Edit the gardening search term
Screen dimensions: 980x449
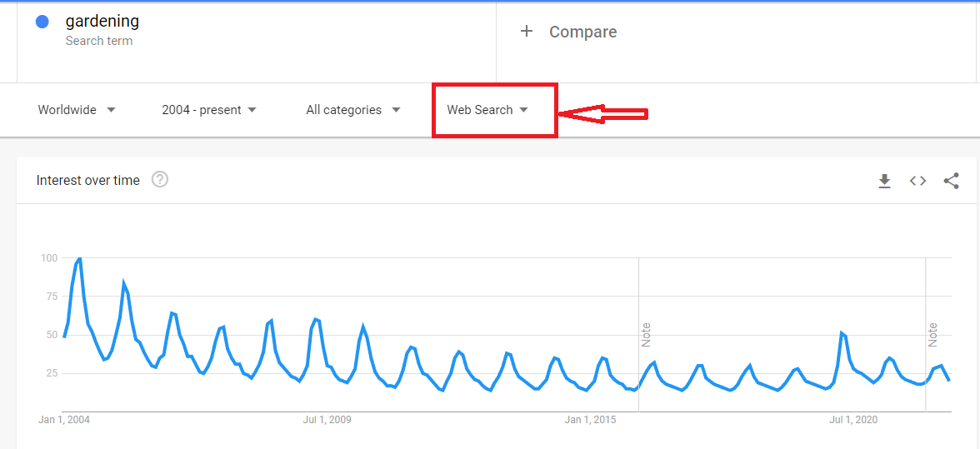click(102, 22)
